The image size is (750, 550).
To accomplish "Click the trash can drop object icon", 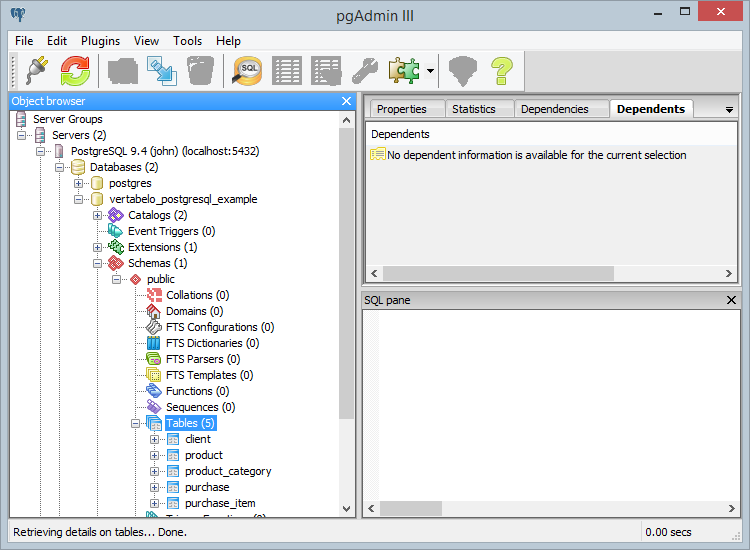I will 200,70.
